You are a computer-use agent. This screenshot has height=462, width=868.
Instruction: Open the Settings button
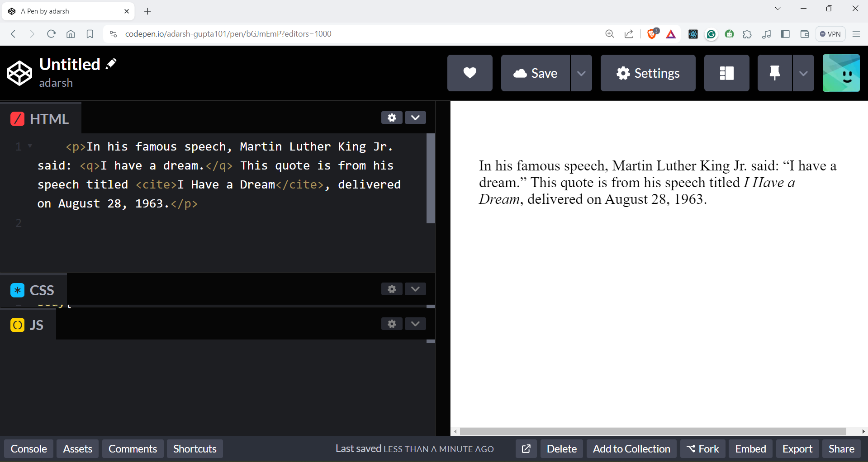tap(648, 73)
